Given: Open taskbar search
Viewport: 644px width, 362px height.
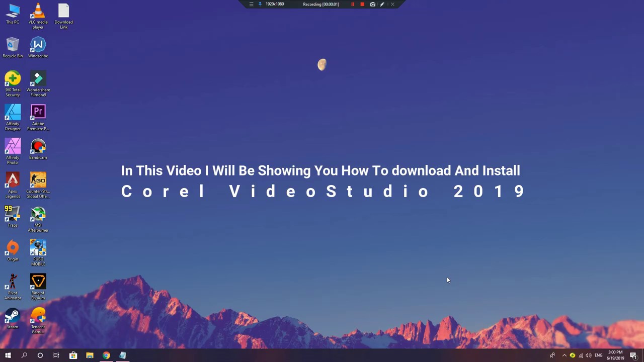Looking at the screenshot, I should pos(24,355).
